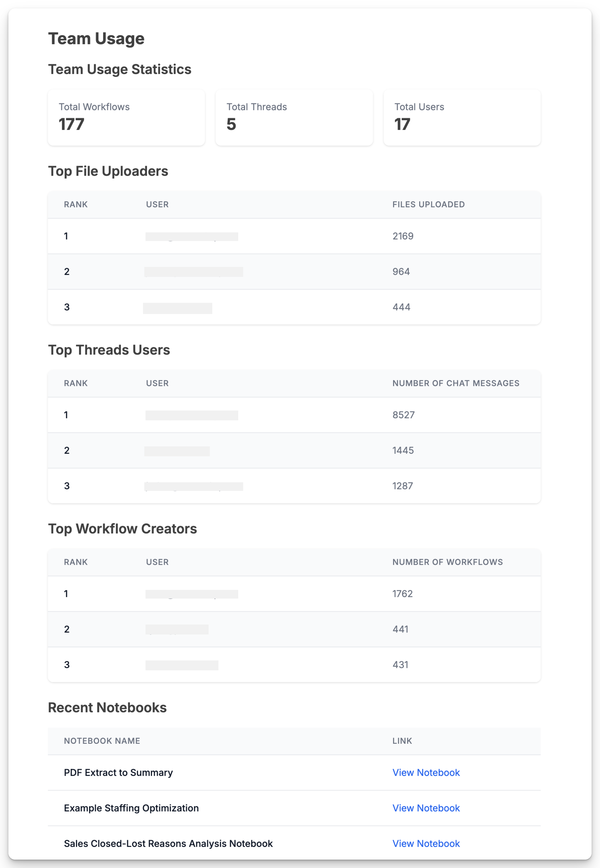600x868 pixels.
Task: Click the row showing 444 files uploaded
Action: pos(294,307)
